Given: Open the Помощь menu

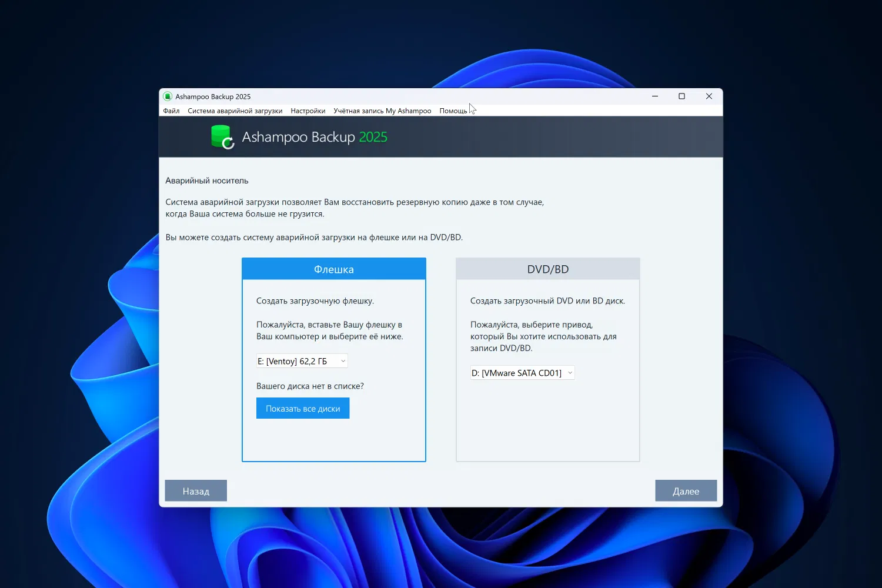Looking at the screenshot, I should [453, 111].
